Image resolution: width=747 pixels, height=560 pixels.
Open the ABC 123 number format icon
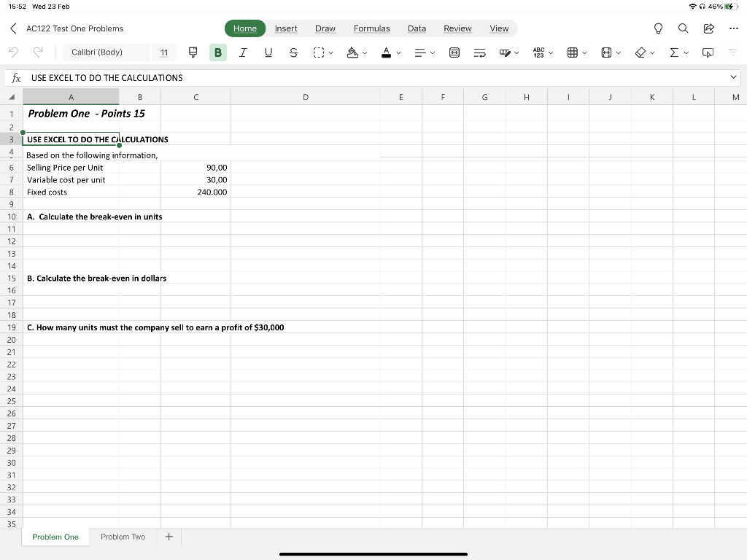tap(539, 52)
